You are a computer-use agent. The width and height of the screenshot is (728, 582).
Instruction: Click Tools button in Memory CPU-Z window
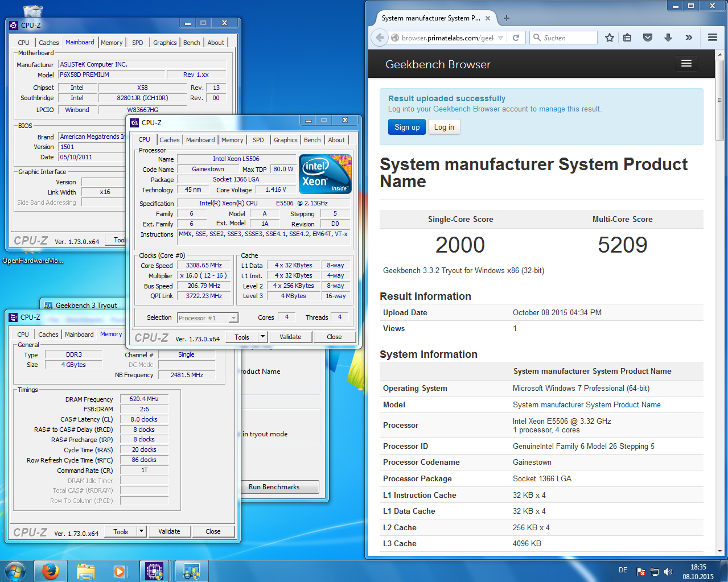click(x=121, y=531)
